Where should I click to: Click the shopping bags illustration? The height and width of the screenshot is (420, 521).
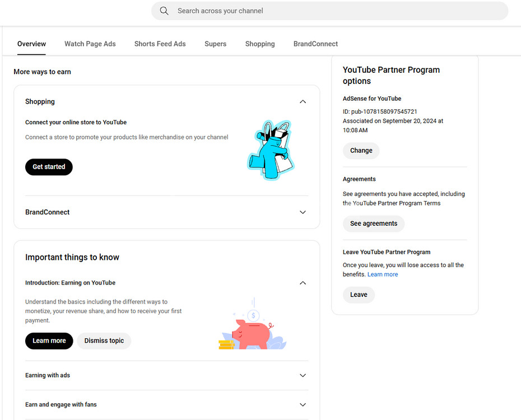coord(271,150)
